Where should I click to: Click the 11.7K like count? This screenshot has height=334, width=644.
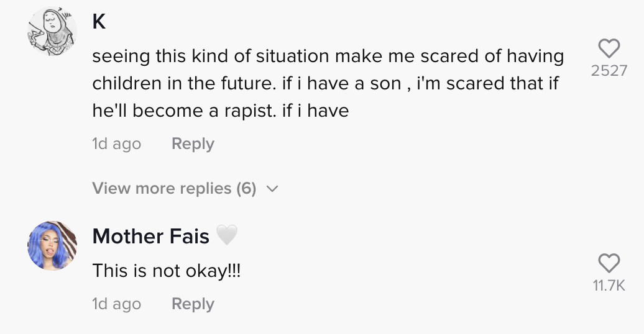coord(609,286)
